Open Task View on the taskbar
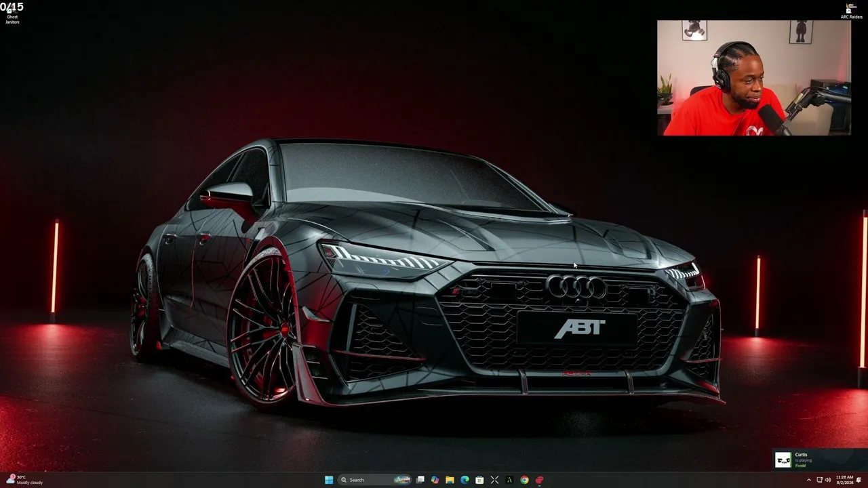The image size is (868, 488). pyautogui.click(x=420, y=480)
